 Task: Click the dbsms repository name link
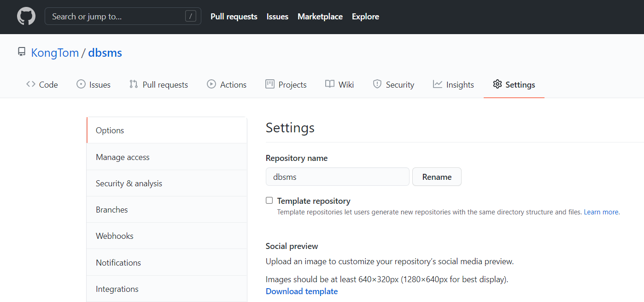coord(105,53)
